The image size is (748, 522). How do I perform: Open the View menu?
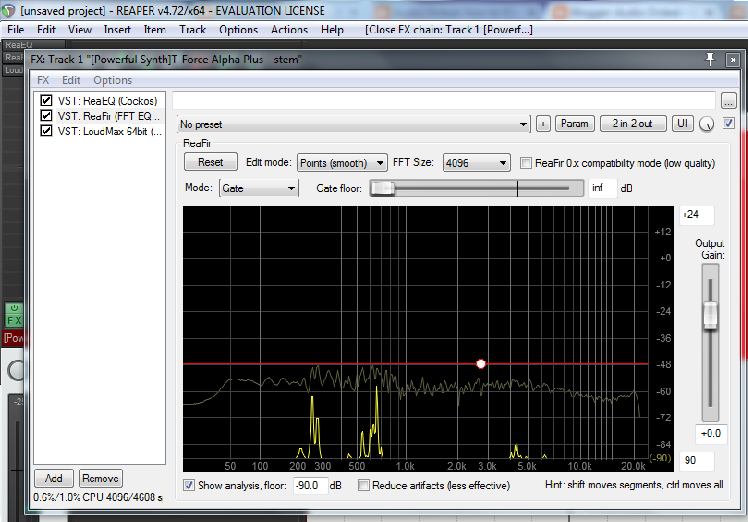[80, 30]
